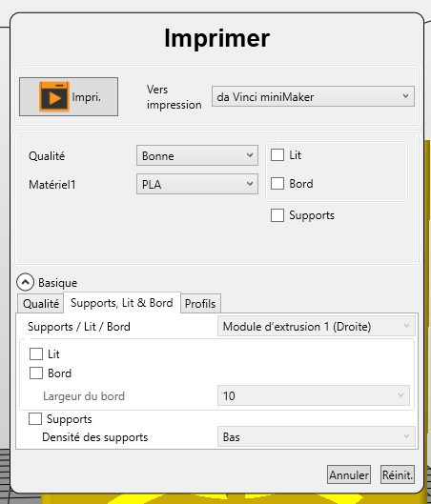
Task: Open the Module d'extrusion 1 (Droite) dropdown
Action: (317, 327)
